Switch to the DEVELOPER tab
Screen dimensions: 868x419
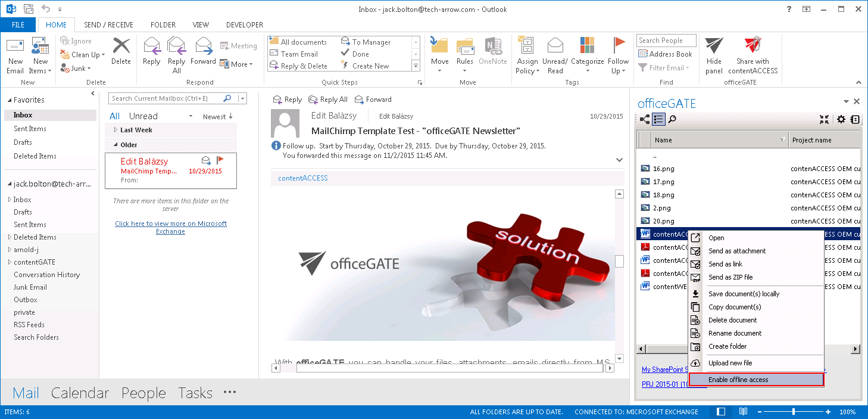[x=245, y=25]
